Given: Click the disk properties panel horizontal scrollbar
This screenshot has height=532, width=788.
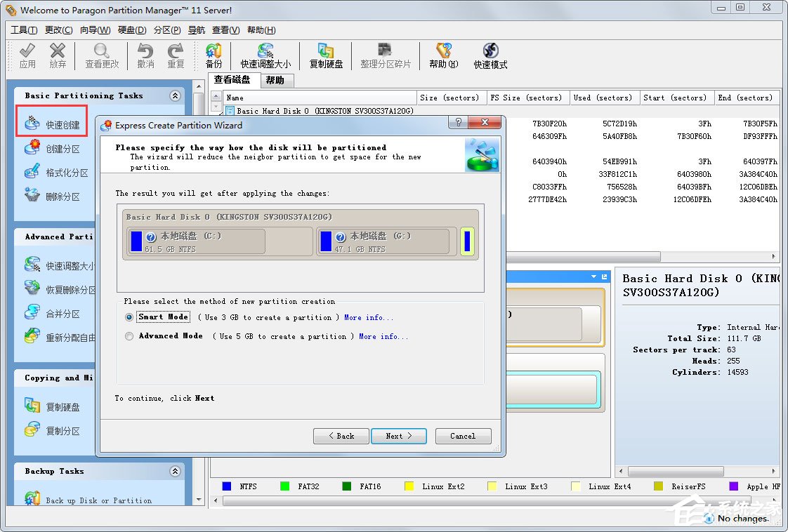Looking at the screenshot, I should [x=676, y=471].
